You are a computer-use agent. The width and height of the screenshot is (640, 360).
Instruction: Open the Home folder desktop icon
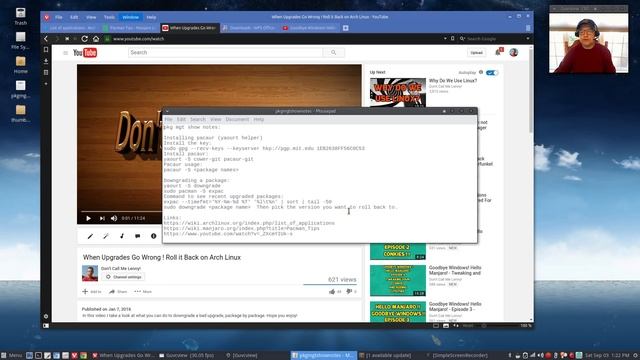tap(20, 65)
